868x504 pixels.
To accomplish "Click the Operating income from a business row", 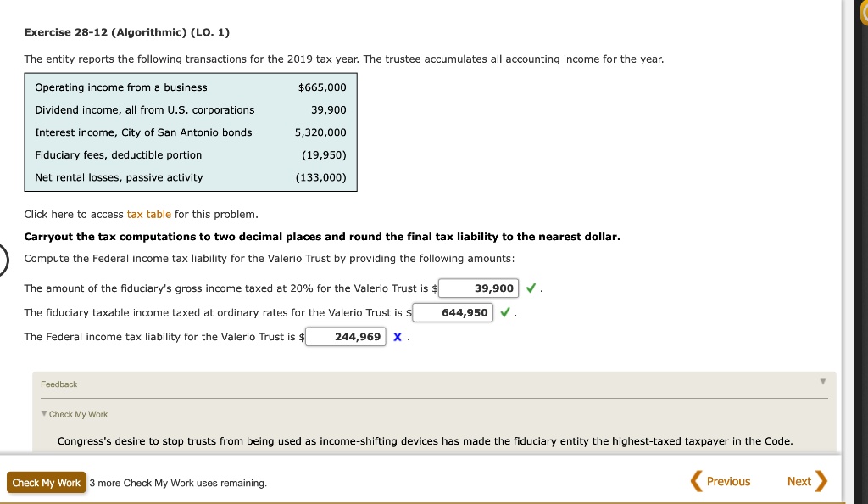I will point(191,87).
